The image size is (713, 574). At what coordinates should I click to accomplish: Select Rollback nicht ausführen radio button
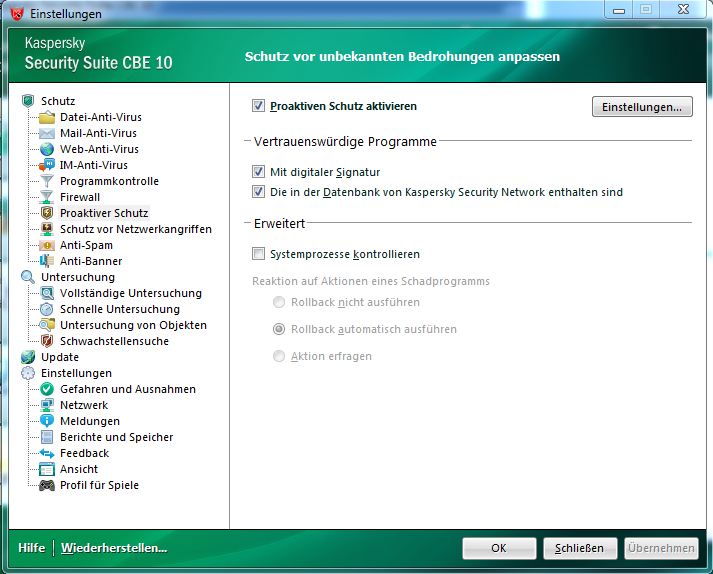tap(279, 302)
